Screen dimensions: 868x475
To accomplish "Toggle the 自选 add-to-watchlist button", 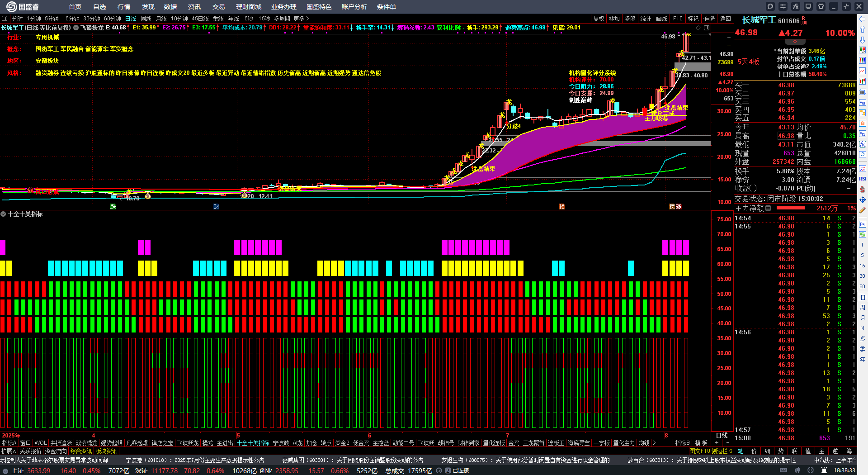I will pos(710,19).
